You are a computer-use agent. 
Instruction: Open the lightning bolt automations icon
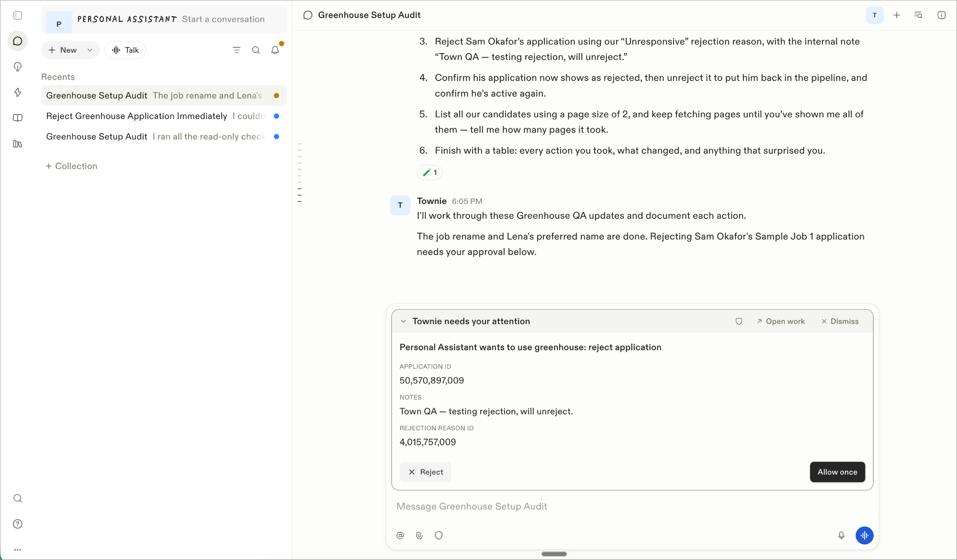point(18,92)
